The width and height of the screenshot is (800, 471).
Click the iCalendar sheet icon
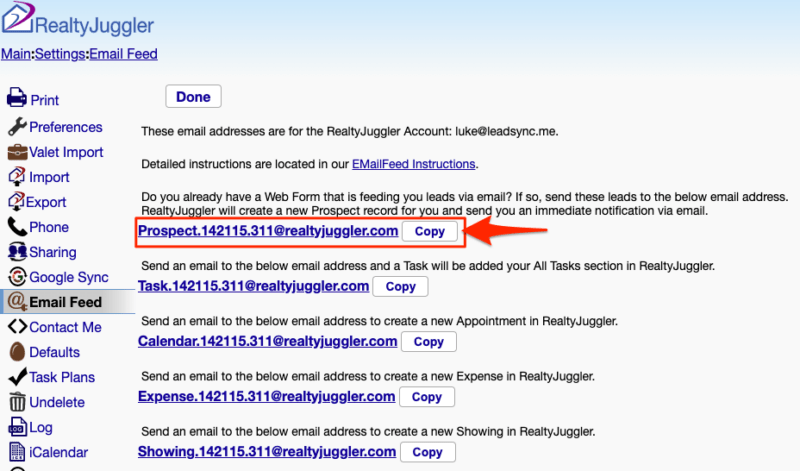pos(17,452)
